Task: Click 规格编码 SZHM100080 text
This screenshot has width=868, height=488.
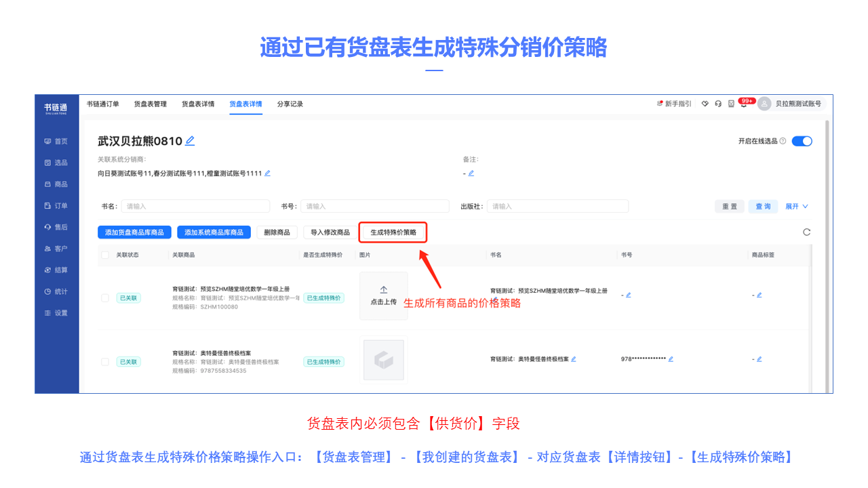Action: click(205, 307)
